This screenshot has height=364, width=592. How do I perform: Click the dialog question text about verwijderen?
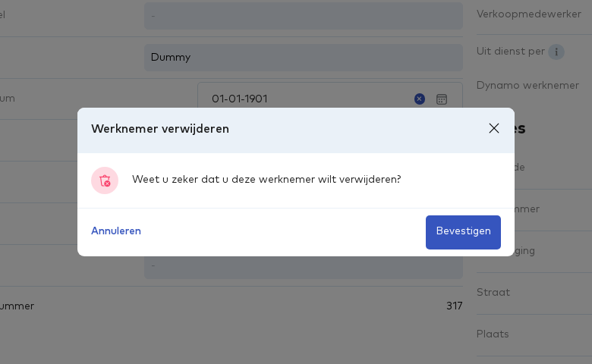coord(266,179)
